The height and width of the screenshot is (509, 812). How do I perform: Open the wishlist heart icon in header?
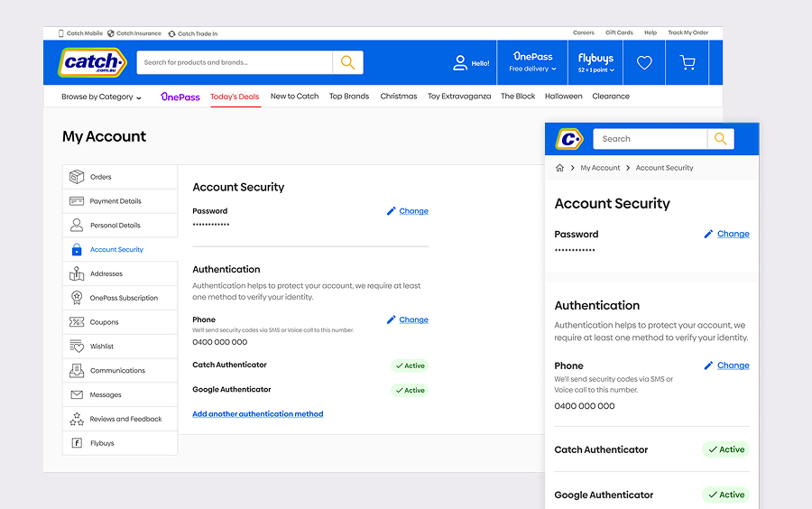(x=644, y=63)
